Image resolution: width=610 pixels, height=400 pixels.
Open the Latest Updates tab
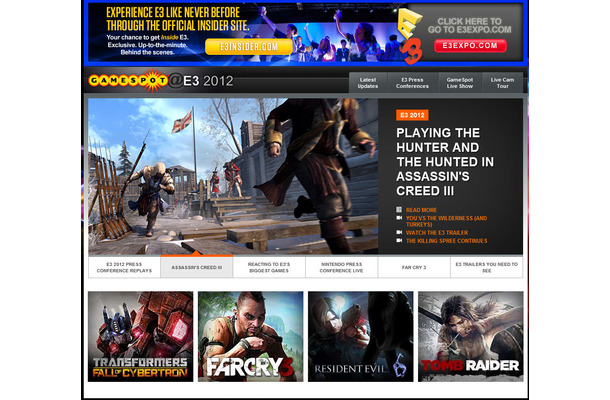click(368, 83)
